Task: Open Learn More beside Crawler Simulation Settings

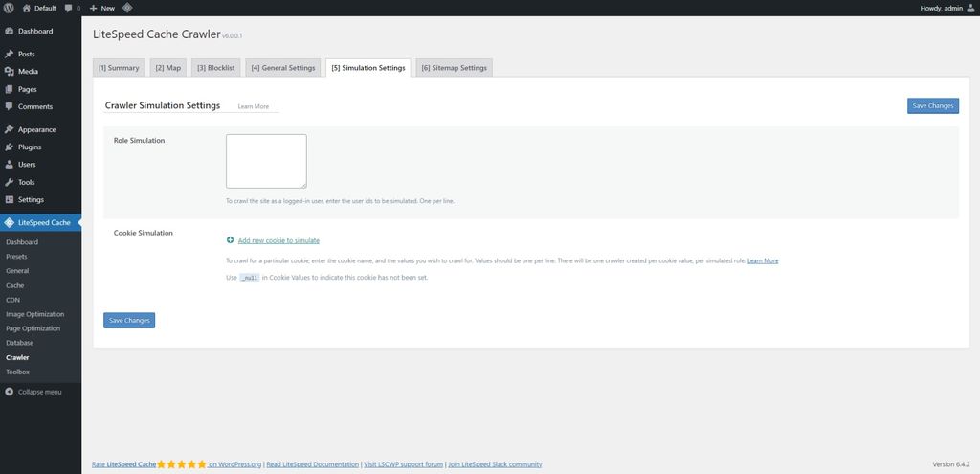Action: [253, 107]
